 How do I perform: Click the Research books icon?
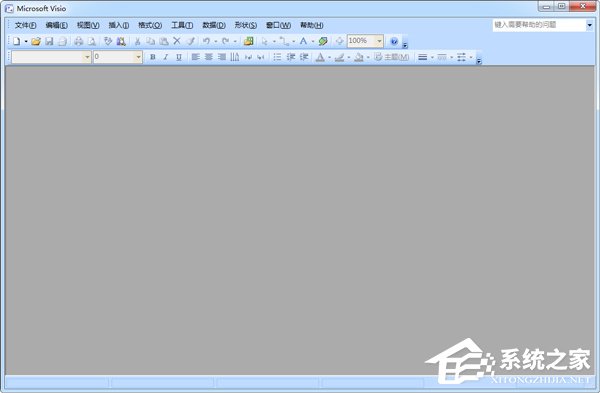121,41
